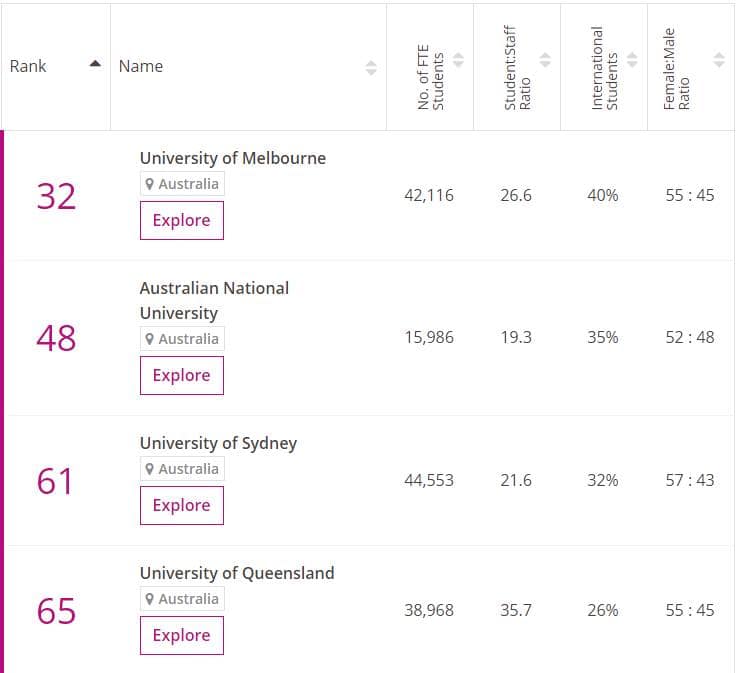Explore University of Sydney
Image resolution: width=738 pixels, height=673 pixels.
coord(182,505)
